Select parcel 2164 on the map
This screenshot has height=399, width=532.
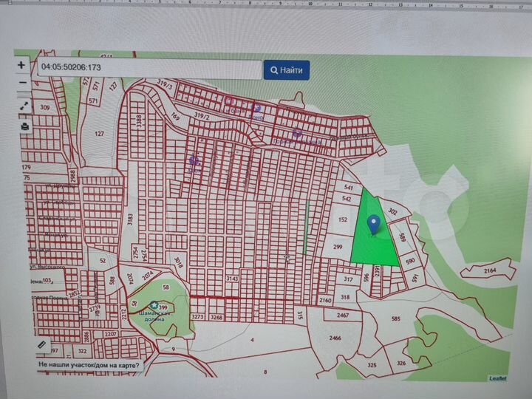tap(488, 271)
